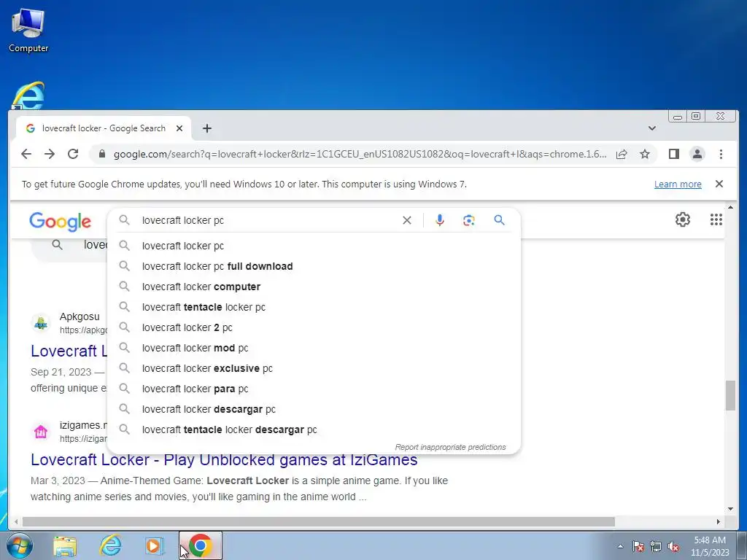The width and height of the screenshot is (747, 560).
Task: Go to Google homepage logo
Action: [x=60, y=222]
